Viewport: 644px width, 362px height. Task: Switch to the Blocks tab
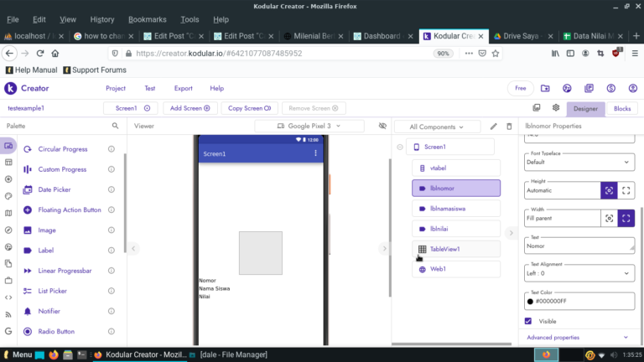click(622, 109)
